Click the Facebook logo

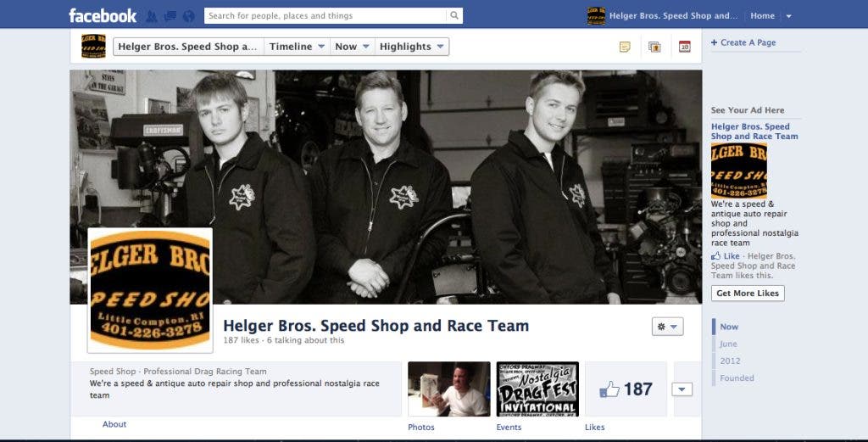(x=103, y=15)
